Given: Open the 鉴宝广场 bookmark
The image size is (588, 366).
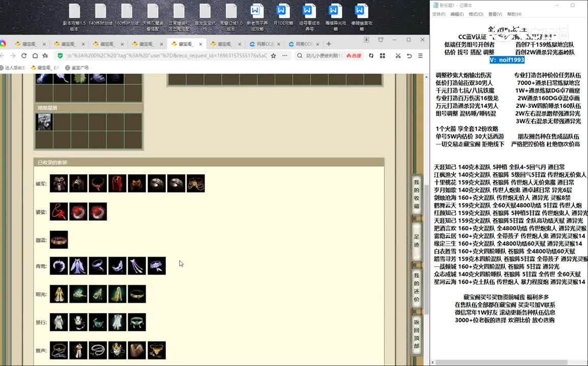Looking at the screenshot, I should [77, 68].
